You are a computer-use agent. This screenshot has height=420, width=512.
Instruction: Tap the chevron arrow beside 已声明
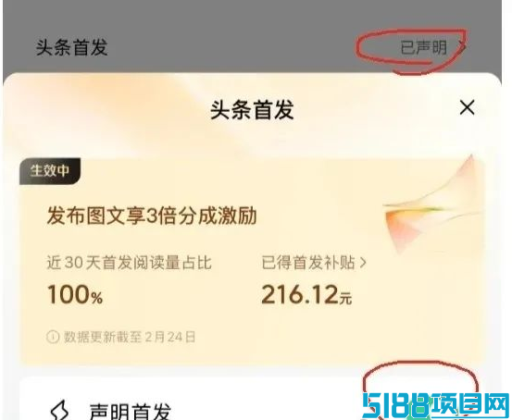tap(462, 48)
